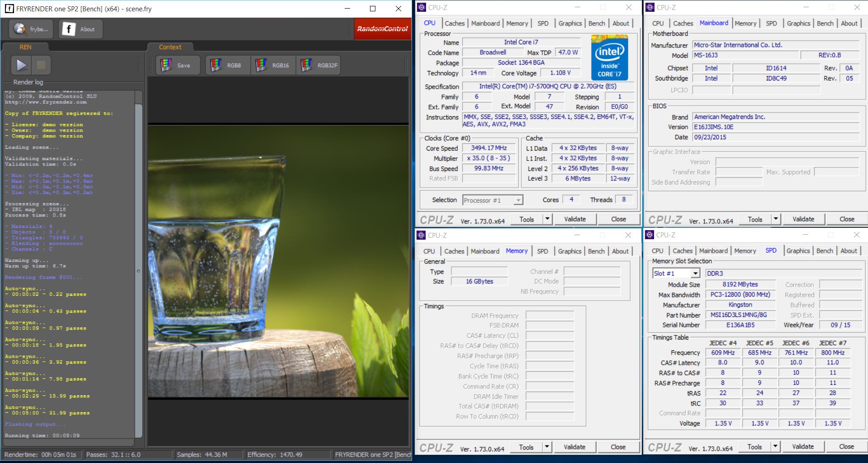This screenshot has height=463, width=868.
Task: Click the Fryrender window title icon
Action: 9,9
